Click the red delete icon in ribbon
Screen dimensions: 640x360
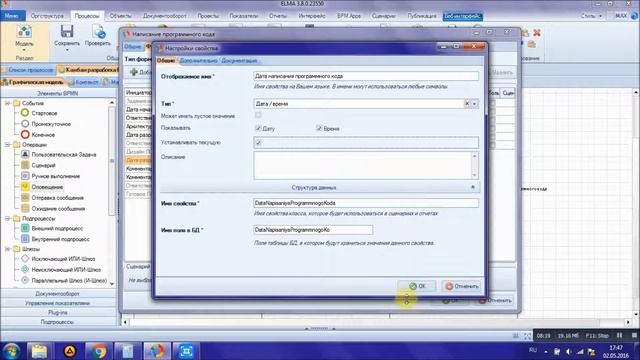[x=537, y=33]
